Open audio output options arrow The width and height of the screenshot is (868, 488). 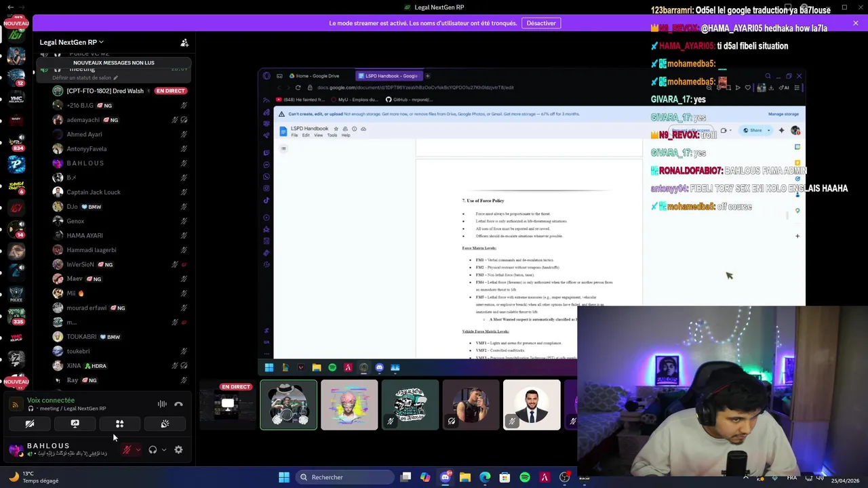coord(164,449)
